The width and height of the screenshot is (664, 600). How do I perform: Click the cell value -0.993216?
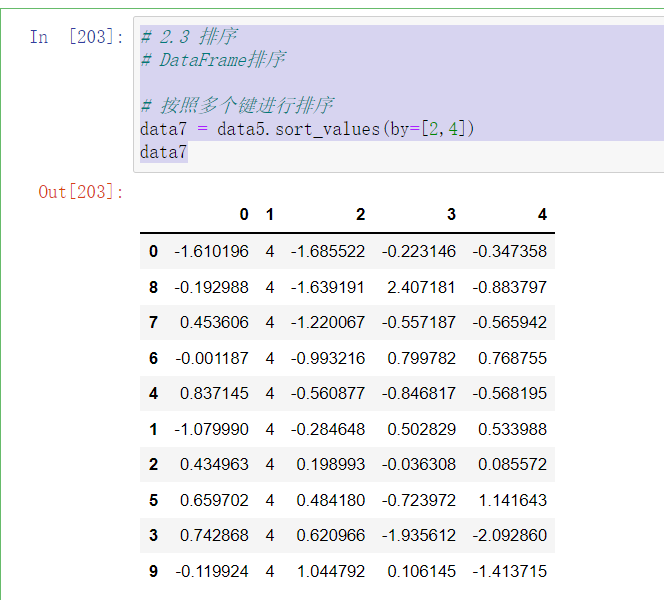click(x=328, y=358)
